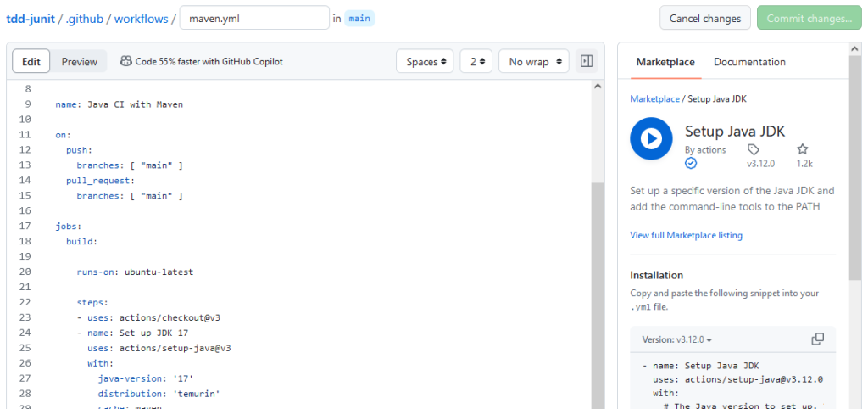Open the Spaces indent mode dropdown
The width and height of the screenshot is (868, 409).
coord(426,62)
